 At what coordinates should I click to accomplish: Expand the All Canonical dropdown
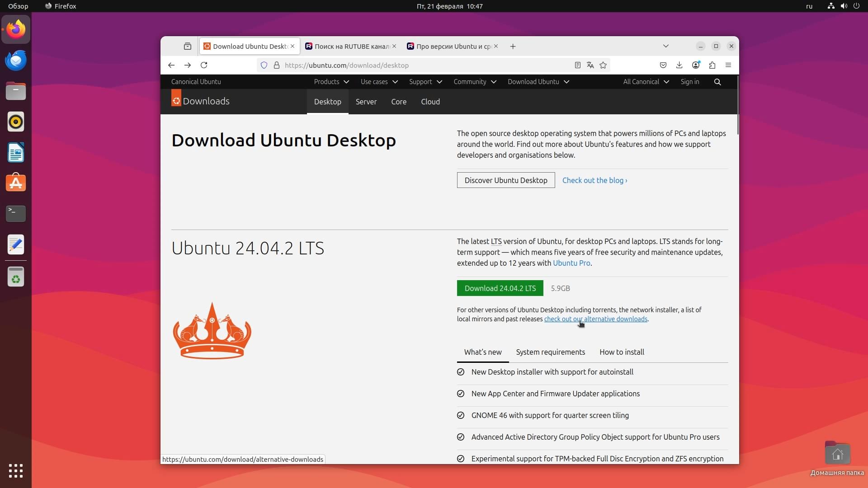tap(646, 82)
